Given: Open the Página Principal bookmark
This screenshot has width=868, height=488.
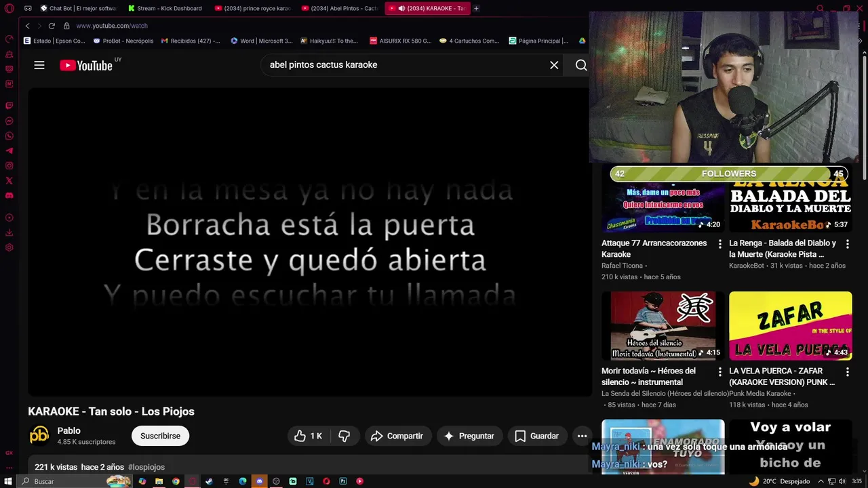Looking at the screenshot, I should point(538,41).
